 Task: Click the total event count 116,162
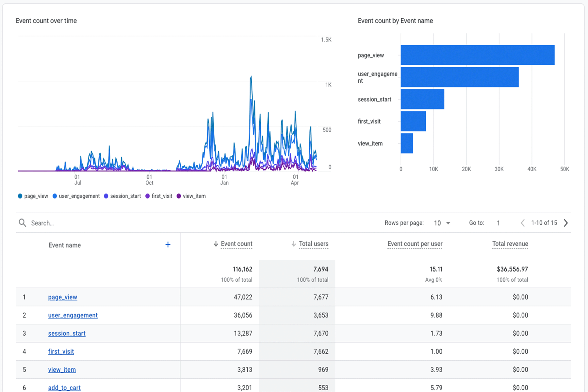(x=242, y=269)
